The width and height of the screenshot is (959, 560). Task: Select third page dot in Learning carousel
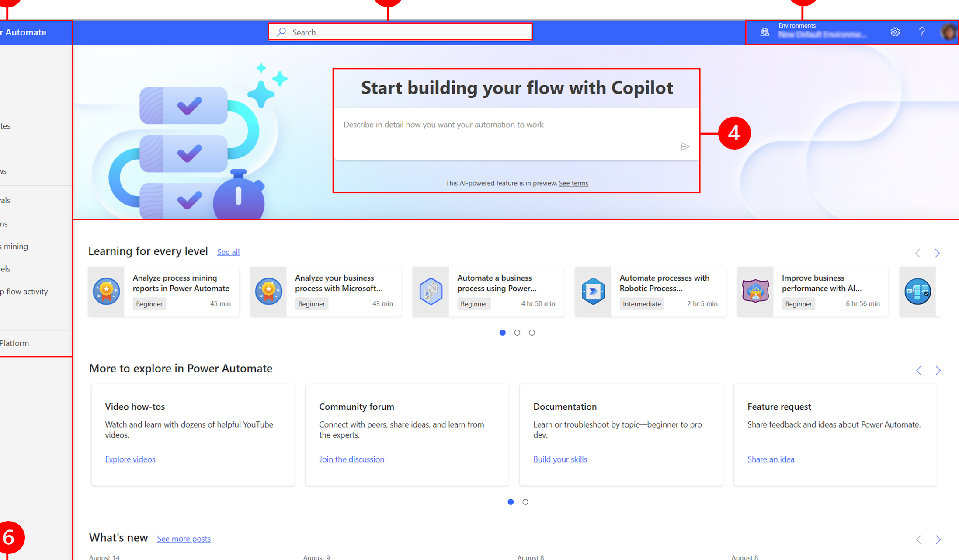click(532, 333)
